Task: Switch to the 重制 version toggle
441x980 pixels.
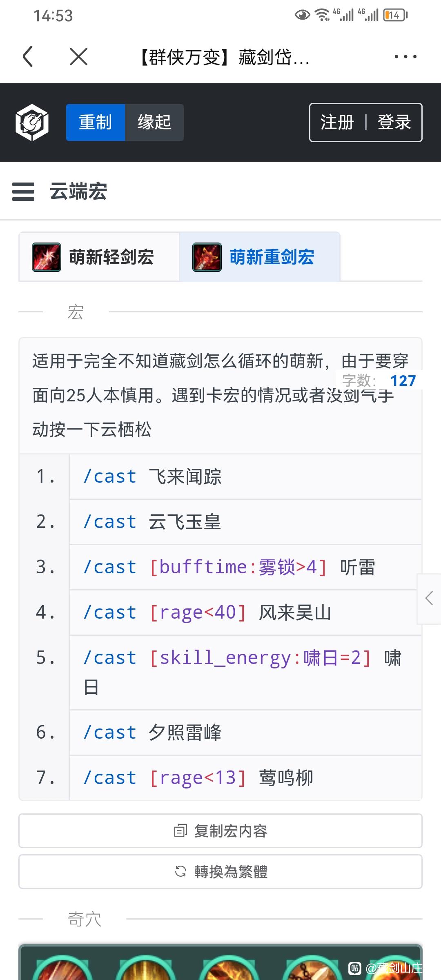Action: 96,122
